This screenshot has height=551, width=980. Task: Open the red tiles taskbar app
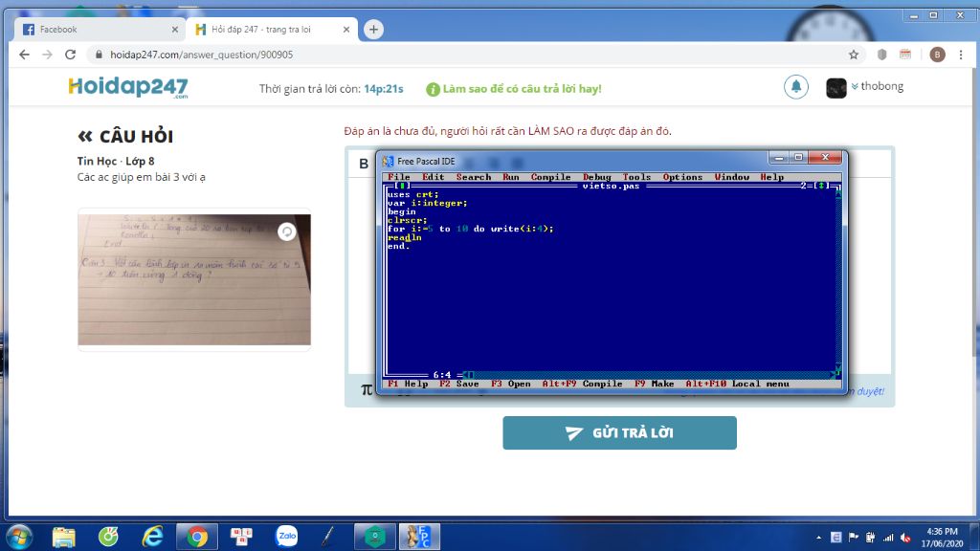(241, 537)
